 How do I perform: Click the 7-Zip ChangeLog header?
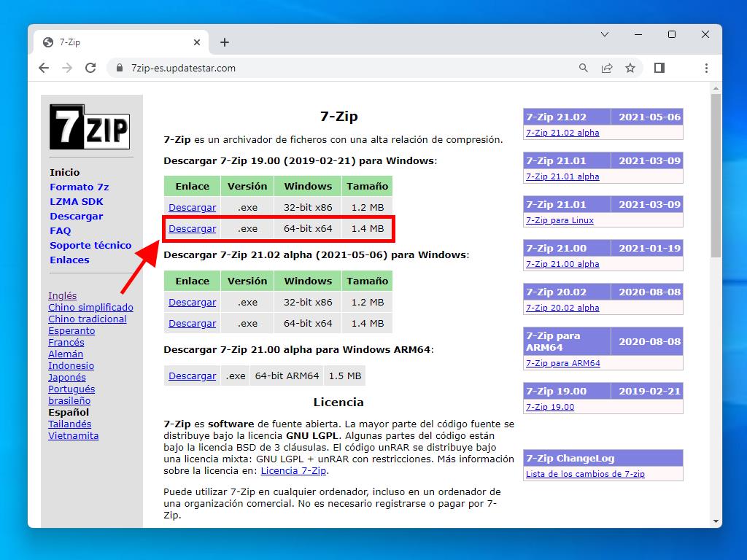click(603, 458)
